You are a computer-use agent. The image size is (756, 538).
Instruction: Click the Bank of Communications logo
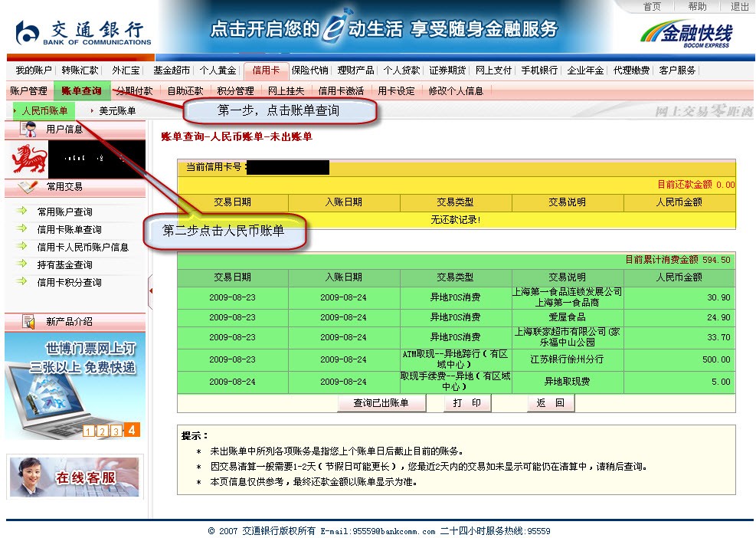[x=83, y=33]
